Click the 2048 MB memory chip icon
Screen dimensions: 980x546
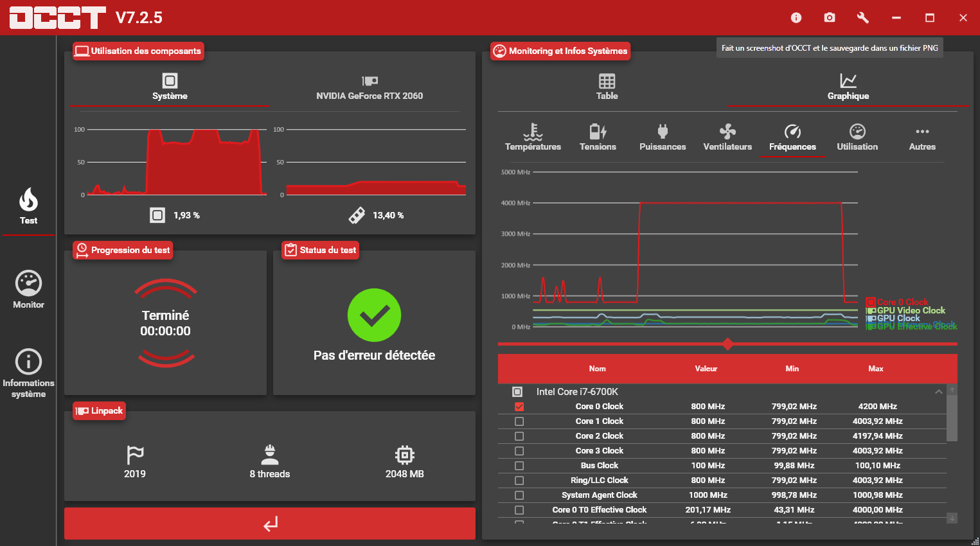[404, 455]
